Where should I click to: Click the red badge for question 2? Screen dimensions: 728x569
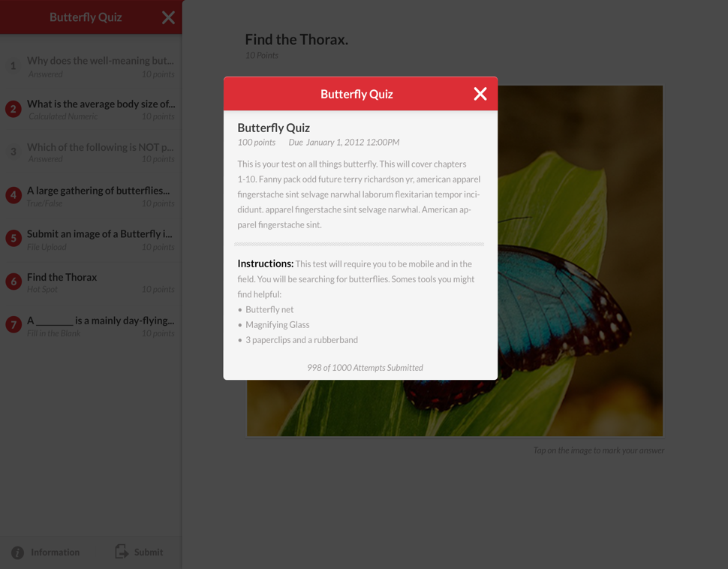click(x=13, y=109)
